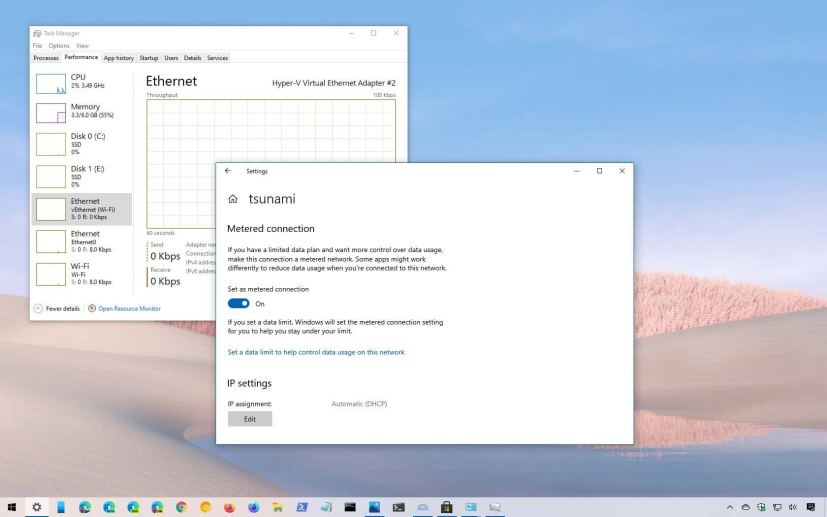Select the Performance tab
The height and width of the screenshot is (517, 827).
tap(81, 57)
